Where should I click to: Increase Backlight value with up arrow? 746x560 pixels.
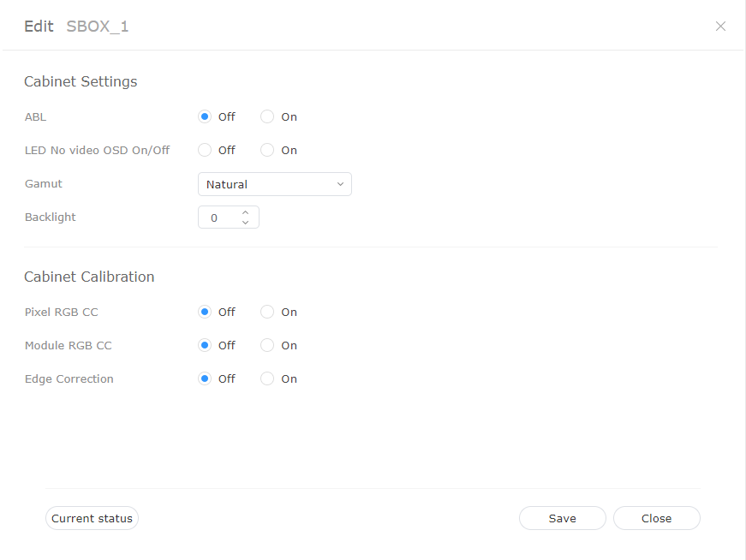pos(245,212)
